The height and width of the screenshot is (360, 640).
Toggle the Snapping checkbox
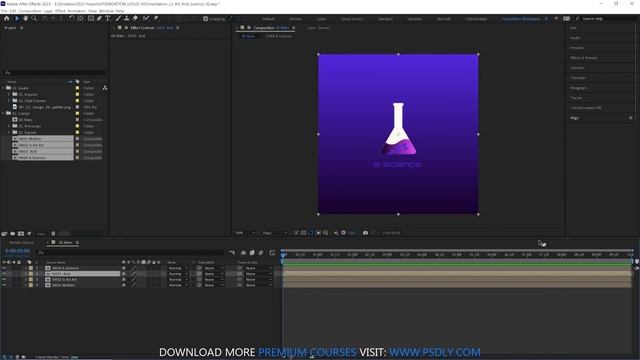pos(205,19)
